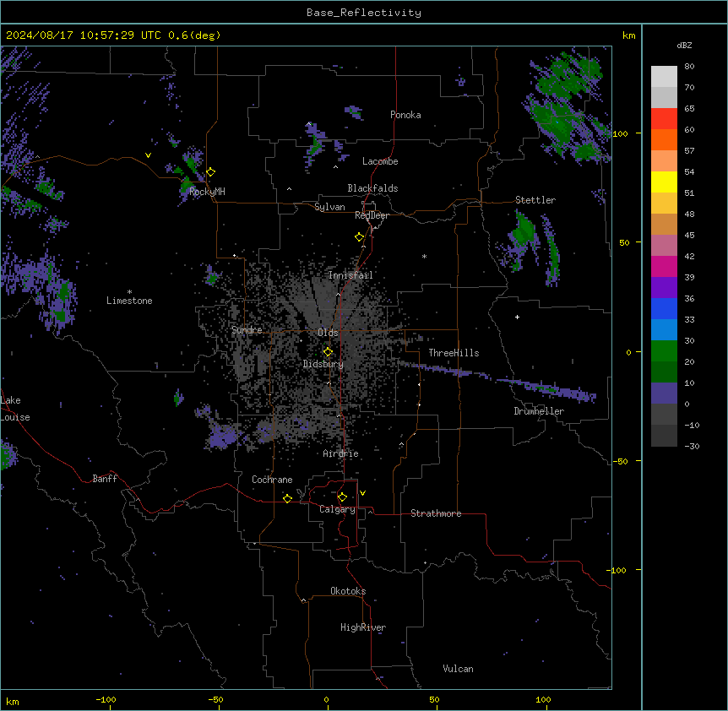Select the dark orange swatch below legend value 60
This screenshot has height=711, width=728.
pyautogui.click(x=664, y=139)
